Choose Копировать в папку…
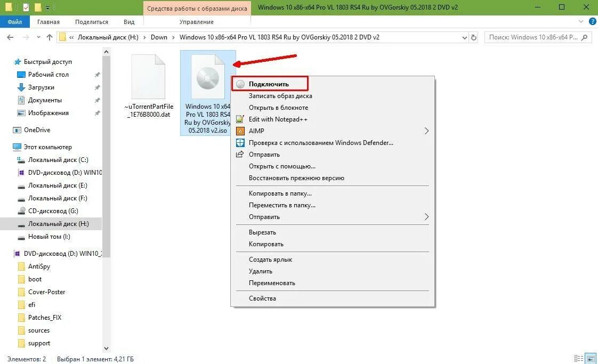The width and height of the screenshot is (598, 364). click(x=280, y=193)
